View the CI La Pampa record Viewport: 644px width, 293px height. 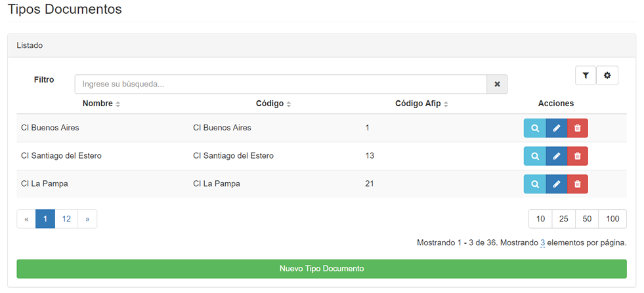[535, 184]
